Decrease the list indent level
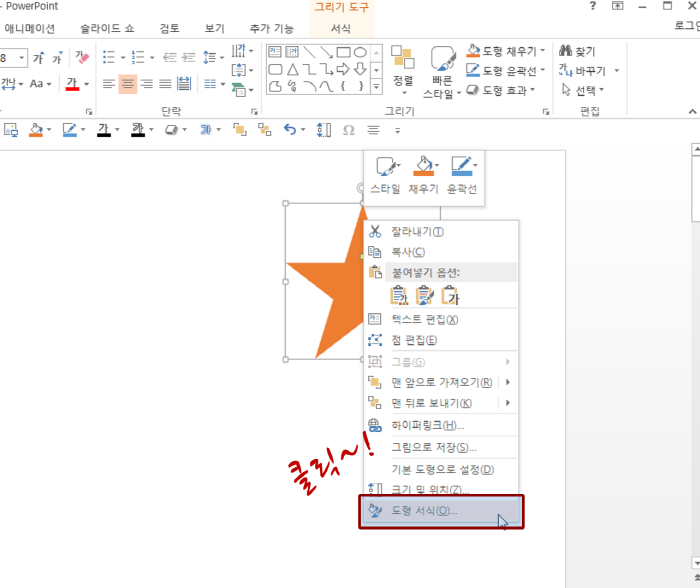Viewport: 700px width, 588px height. coord(169,57)
